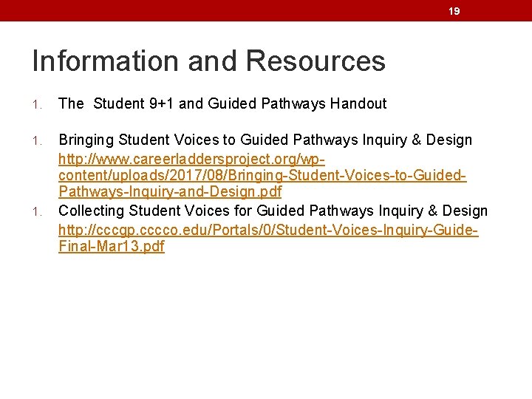Click the slide number 19

(x=454, y=11)
